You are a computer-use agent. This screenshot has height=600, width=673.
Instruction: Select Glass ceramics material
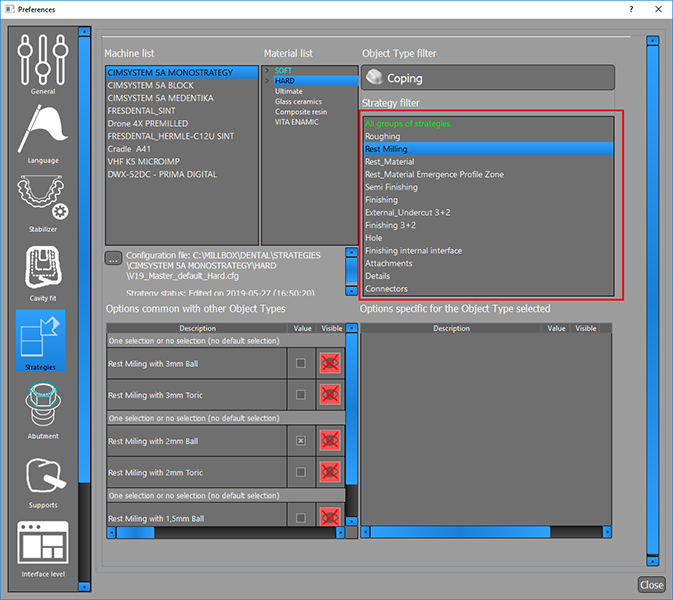point(298,101)
